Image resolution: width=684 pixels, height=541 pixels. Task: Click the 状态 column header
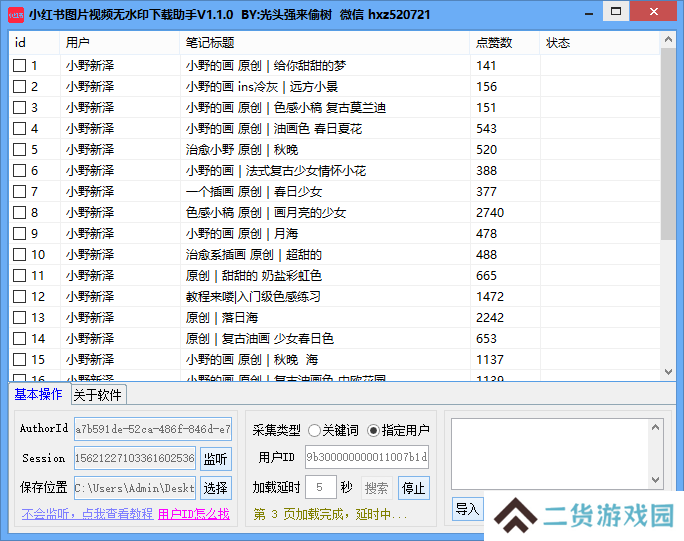tap(600, 43)
